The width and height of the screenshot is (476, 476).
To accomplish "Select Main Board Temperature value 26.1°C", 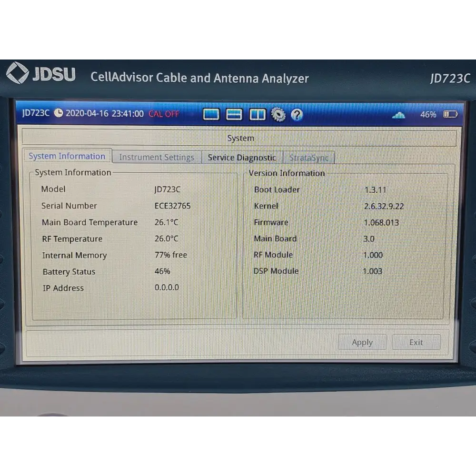I will [x=166, y=222].
